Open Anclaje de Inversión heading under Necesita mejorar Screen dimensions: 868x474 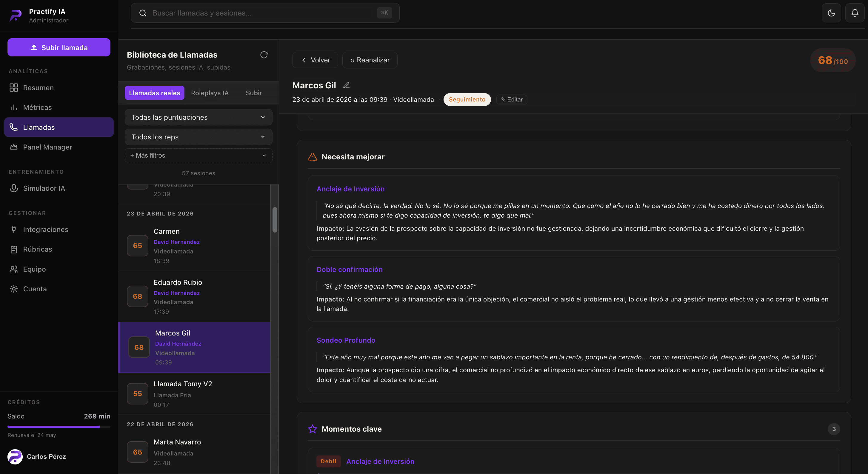pos(350,189)
